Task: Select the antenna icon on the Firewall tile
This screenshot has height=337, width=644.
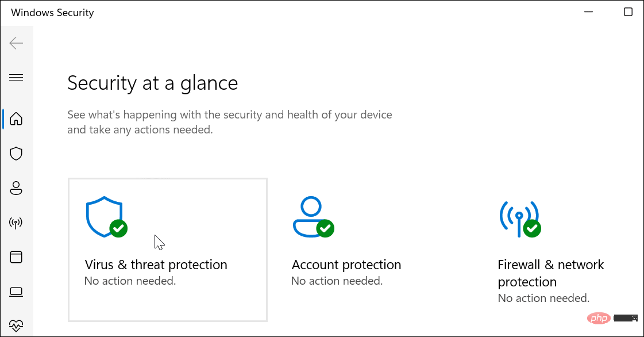Action: point(520,216)
